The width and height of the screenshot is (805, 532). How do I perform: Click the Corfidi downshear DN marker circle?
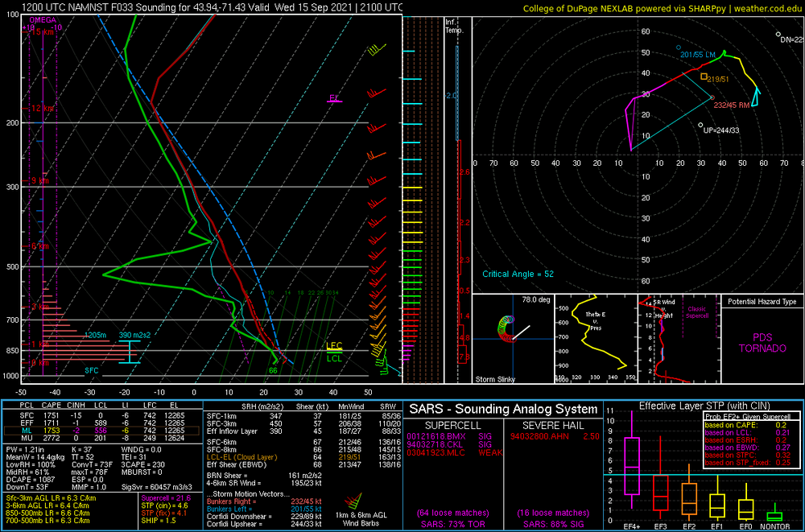(779, 35)
